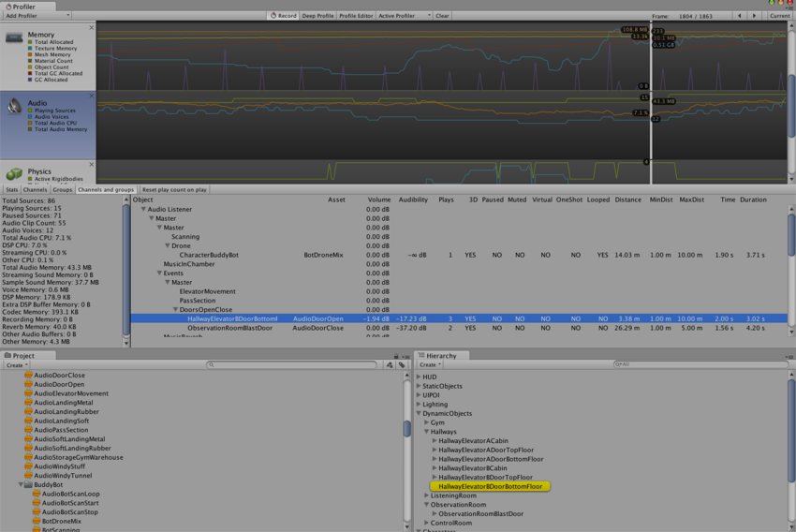Select the Audio profiler speaker icon
This screenshot has height=532, width=796.
pyautogui.click(x=14, y=105)
